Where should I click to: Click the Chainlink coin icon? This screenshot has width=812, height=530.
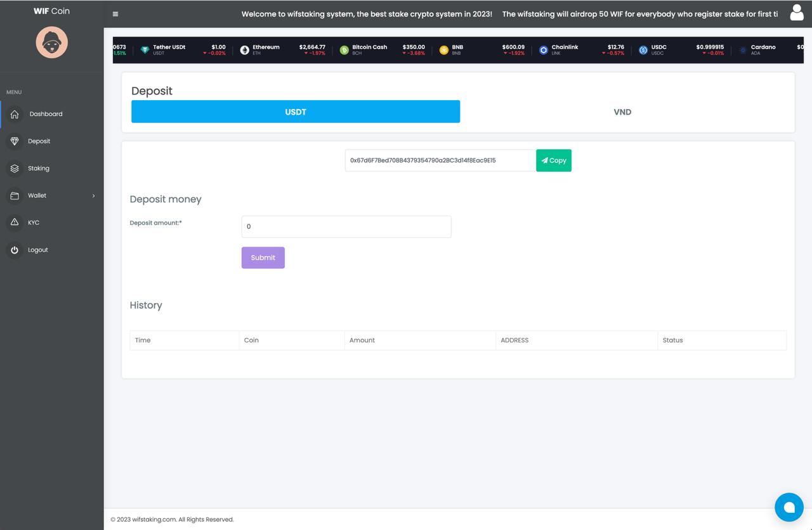543,50
